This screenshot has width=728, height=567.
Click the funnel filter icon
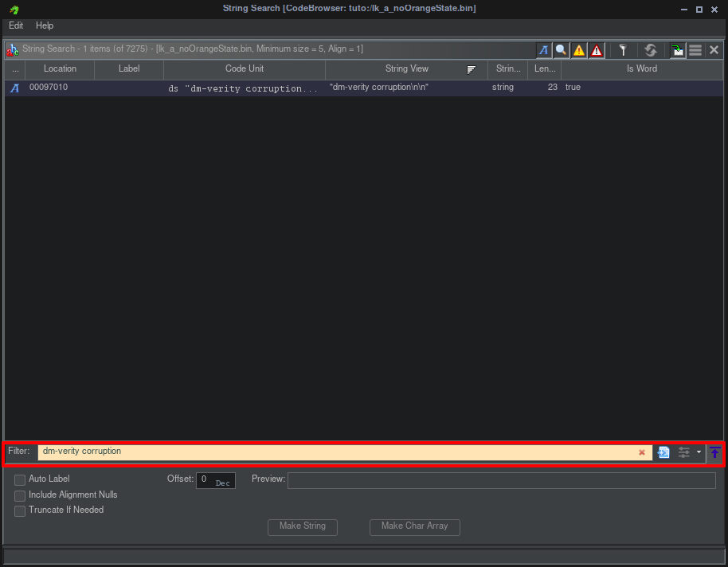click(624, 50)
